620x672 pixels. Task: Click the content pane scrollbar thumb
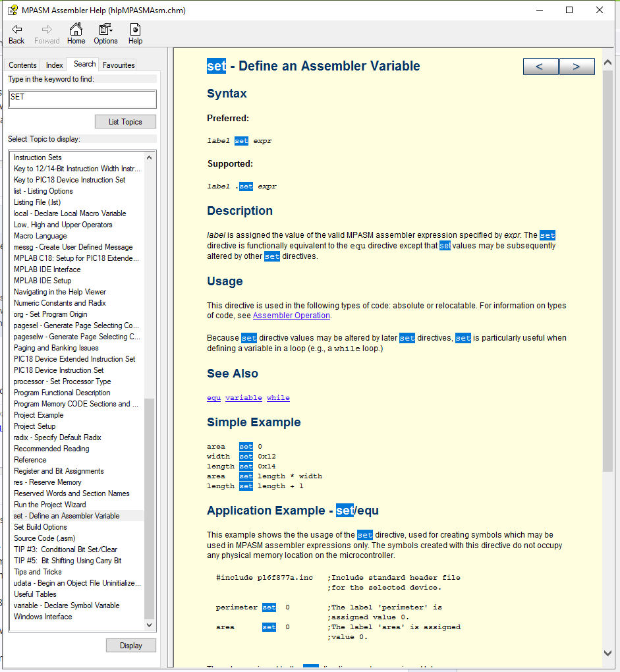click(x=607, y=271)
